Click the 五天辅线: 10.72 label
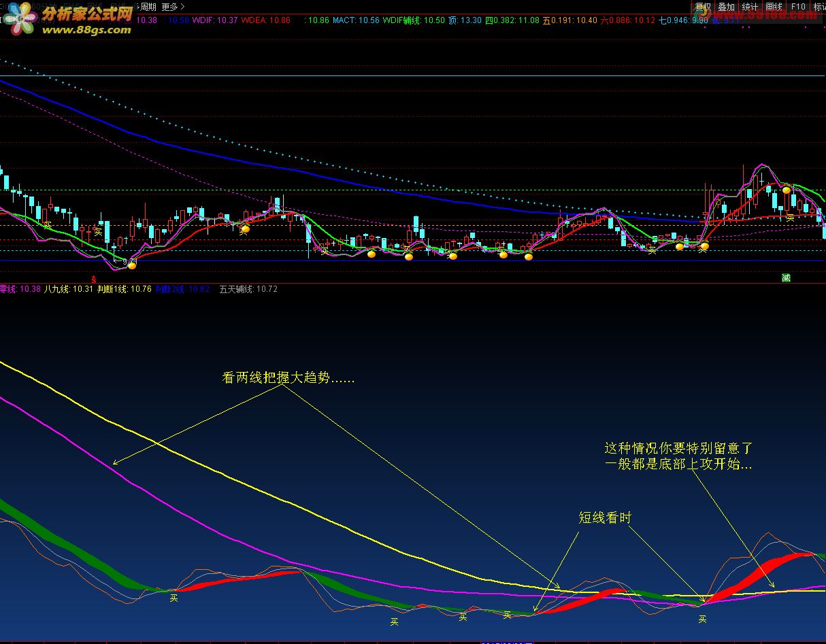The image size is (826, 644). pos(248,289)
